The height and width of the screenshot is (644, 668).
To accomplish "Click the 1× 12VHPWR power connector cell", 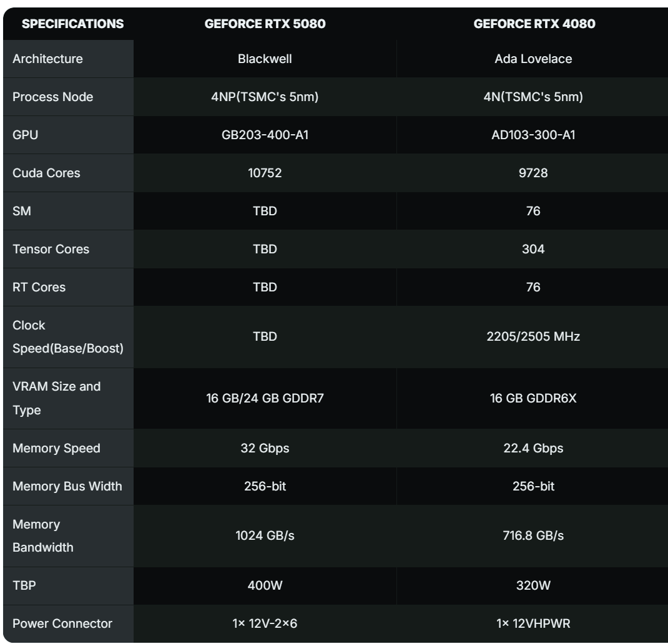I will point(533,623).
